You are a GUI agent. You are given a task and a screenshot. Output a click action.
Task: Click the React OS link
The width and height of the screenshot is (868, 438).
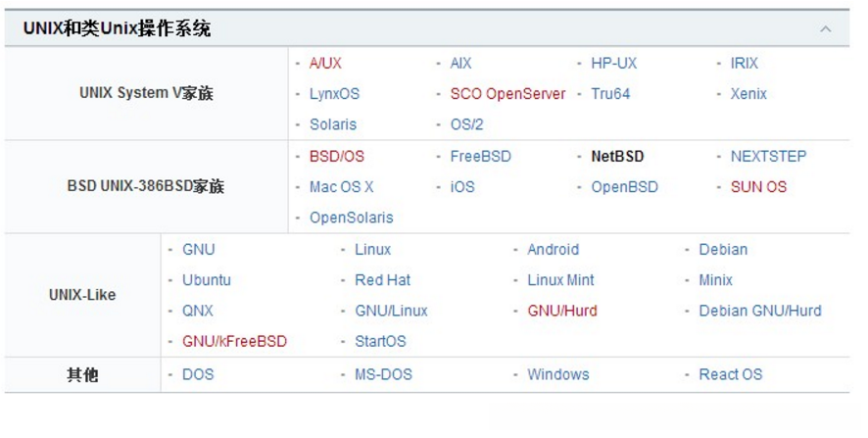point(730,374)
